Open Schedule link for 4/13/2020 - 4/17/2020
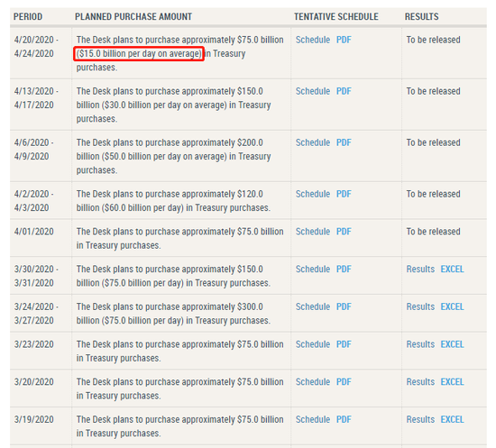This screenshot has width=496, height=448. (313, 91)
